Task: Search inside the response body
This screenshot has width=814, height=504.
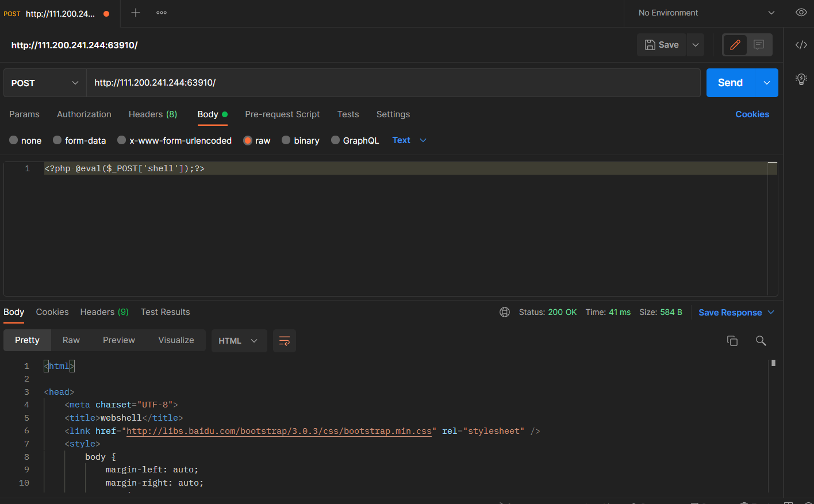Action: pyautogui.click(x=761, y=341)
